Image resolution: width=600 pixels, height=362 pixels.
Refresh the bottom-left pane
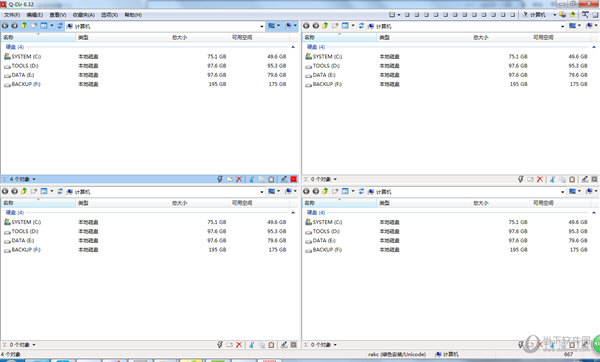pos(60,191)
